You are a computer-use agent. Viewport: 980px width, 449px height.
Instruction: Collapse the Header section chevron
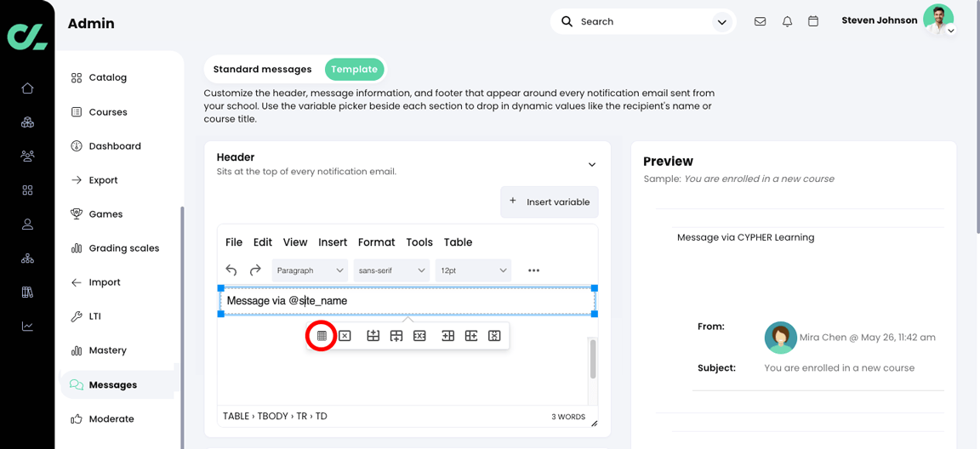point(592,164)
